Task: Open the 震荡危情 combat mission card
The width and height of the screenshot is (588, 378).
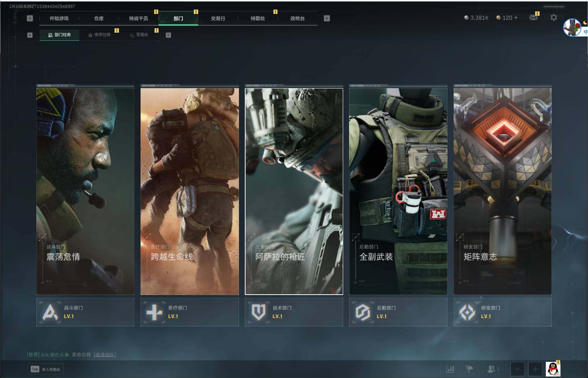Action: [x=85, y=191]
